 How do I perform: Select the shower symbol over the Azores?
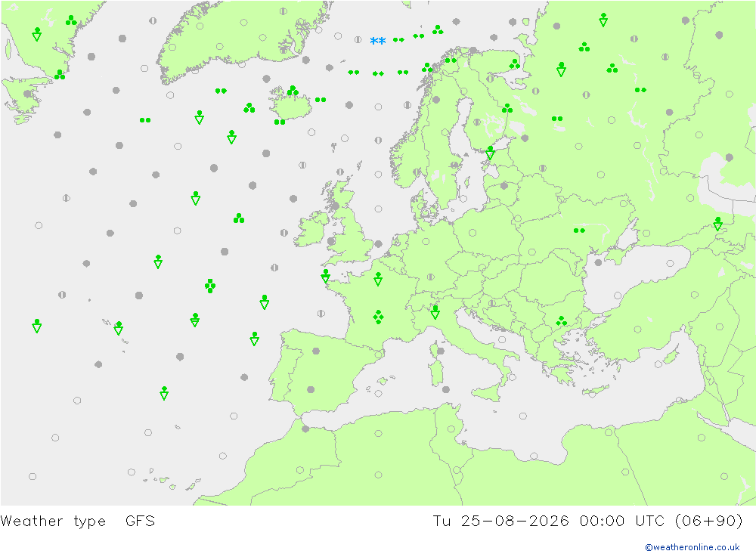[118, 328]
